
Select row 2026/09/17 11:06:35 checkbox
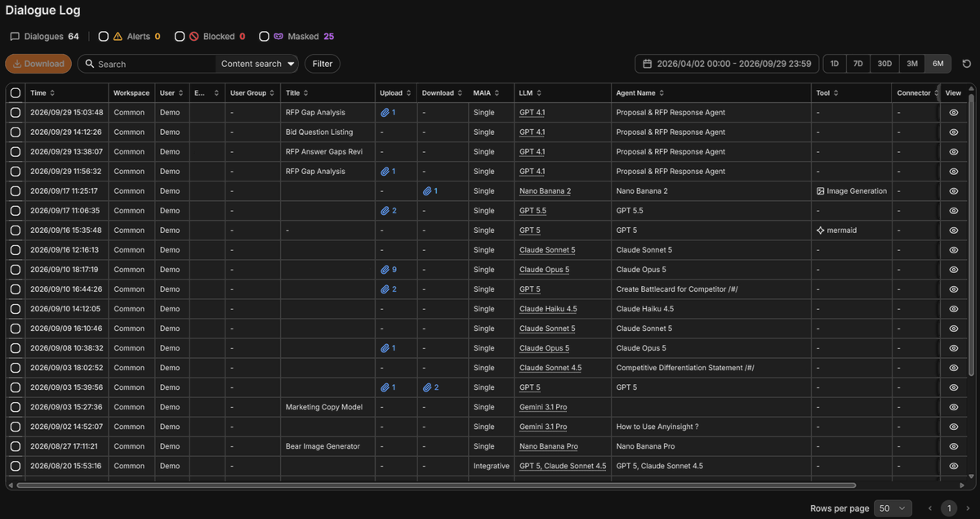pos(16,211)
